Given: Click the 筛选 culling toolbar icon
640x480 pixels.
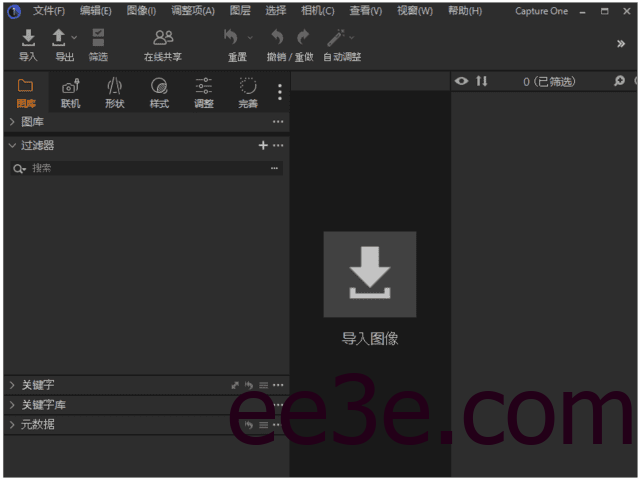Looking at the screenshot, I should click(98, 38).
